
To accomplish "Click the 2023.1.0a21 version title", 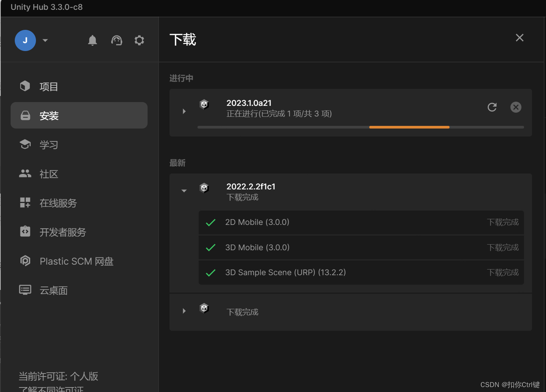I will [x=249, y=103].
